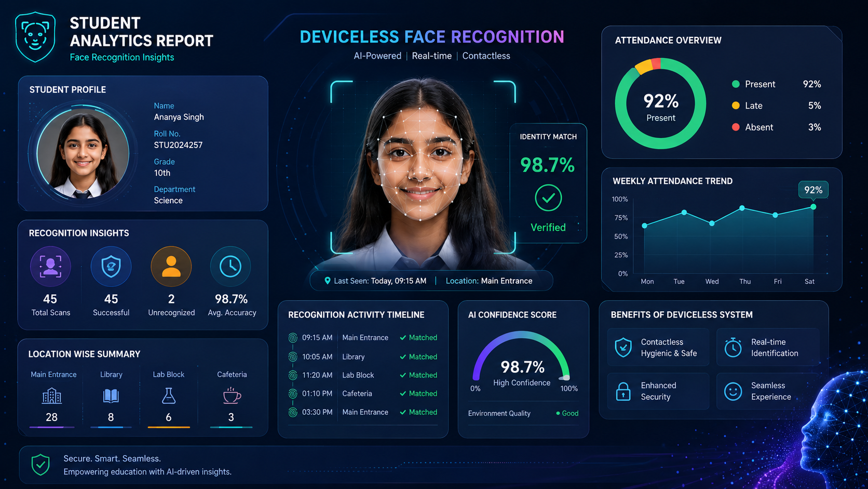The image size is (868, 489).
Task: Click the Thu data point on trend chart
Action: click(x=742, y=208)
